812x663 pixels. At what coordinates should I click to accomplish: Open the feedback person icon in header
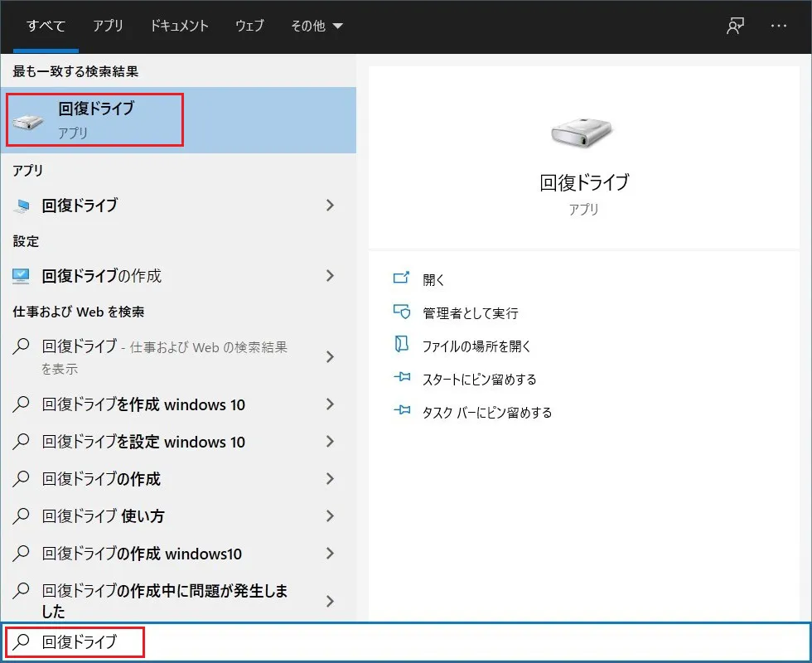click(x=736, y=26)
